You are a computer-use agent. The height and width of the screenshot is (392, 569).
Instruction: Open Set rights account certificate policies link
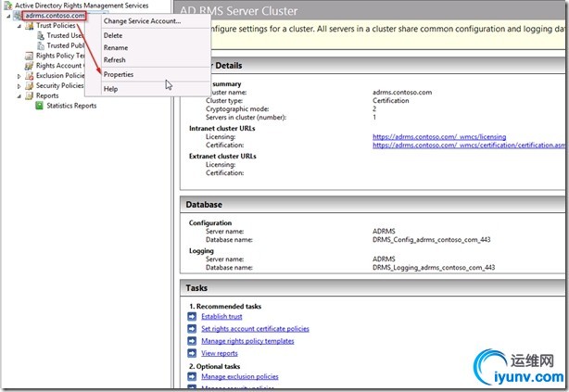coord(255,329)
